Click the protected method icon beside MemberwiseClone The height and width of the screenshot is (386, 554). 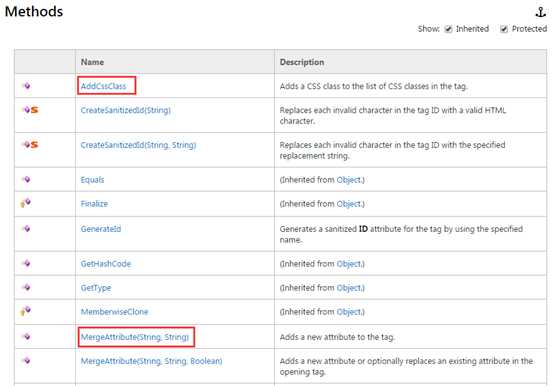[25, 311]
